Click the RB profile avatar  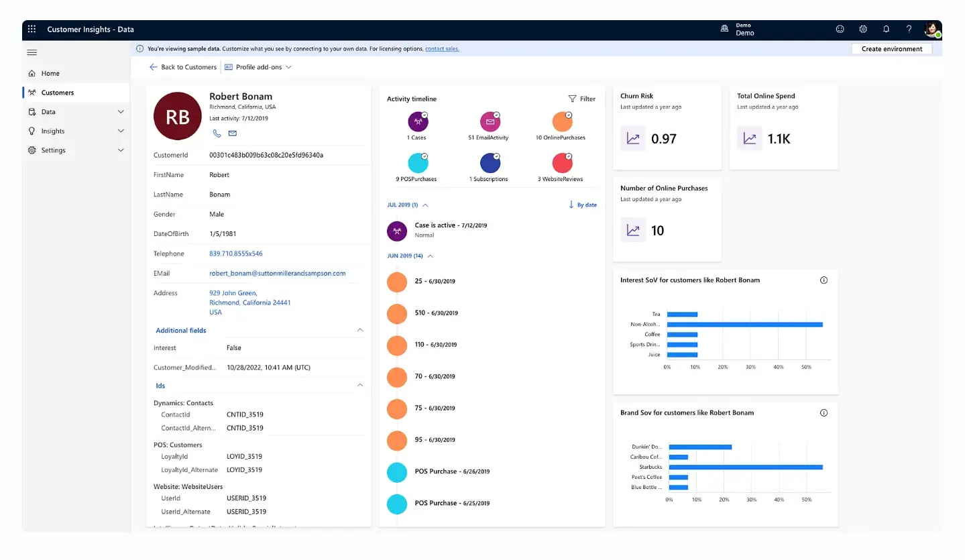178,117
